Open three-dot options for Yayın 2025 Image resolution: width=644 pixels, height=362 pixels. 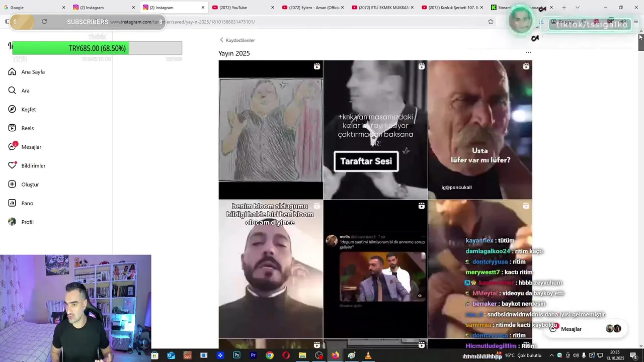click(528, 52)
